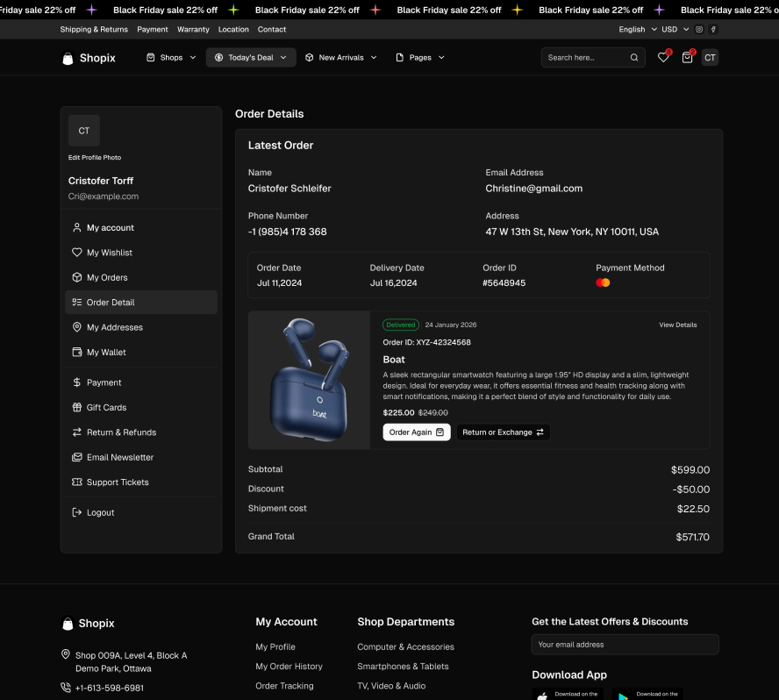Click the Return or Exchange button

coord(503,432)
